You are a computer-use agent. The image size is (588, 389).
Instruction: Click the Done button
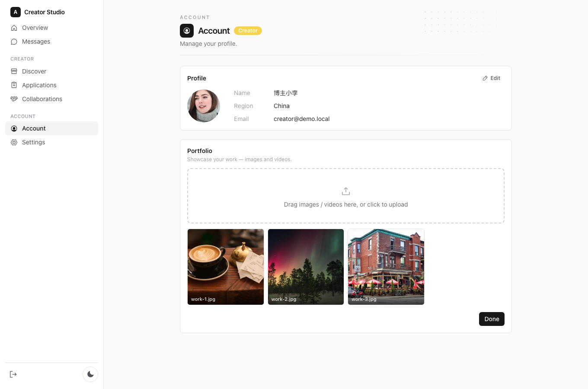click(492, 319)
